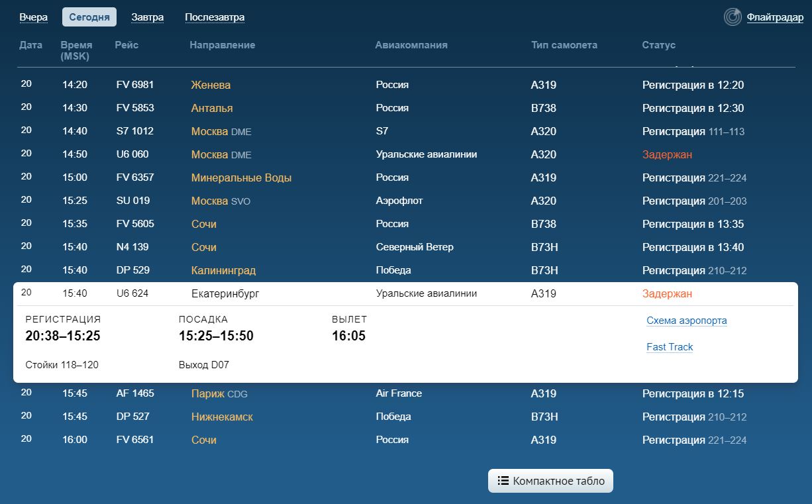Click the Направление column header
Image resolution: width=812 pixels, height=504 pixels.
[x=223, y=45]
